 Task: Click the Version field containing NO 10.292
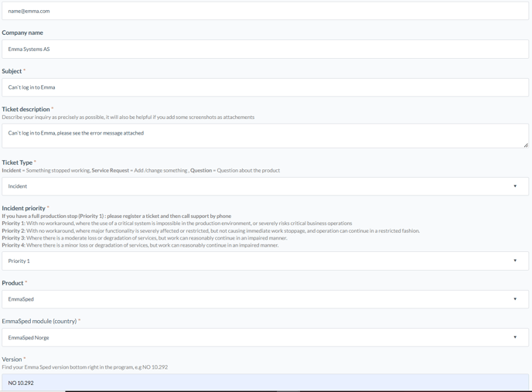[265, 383]
